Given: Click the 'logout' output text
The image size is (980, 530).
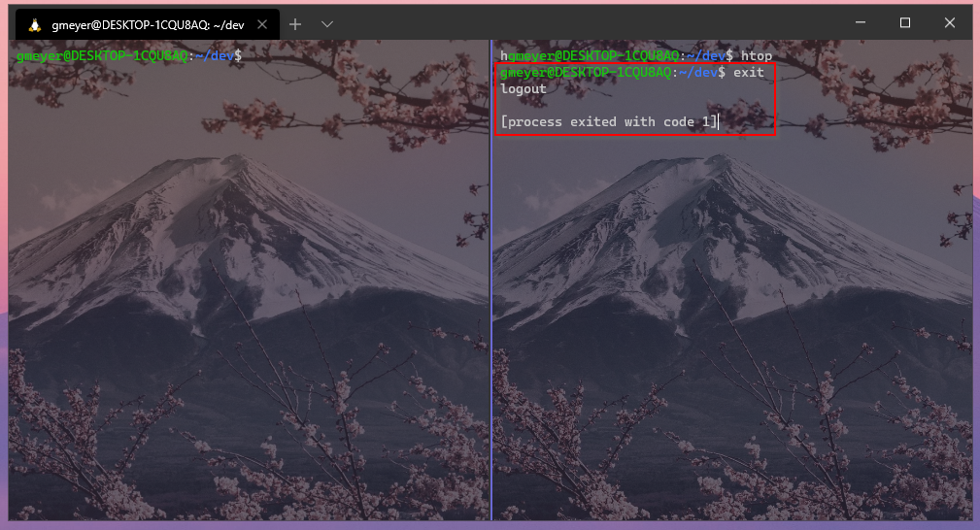Looking at the screenshot, I should [524, 88].
